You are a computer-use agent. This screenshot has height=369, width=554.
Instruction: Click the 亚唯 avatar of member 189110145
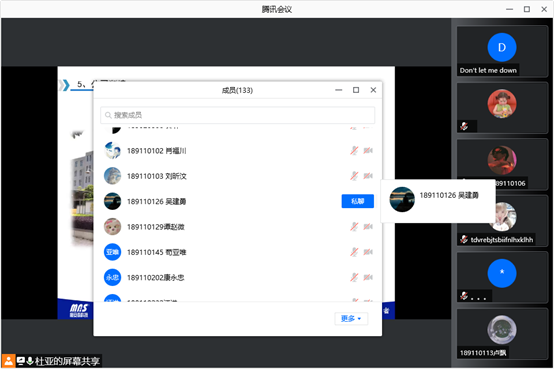112,252
